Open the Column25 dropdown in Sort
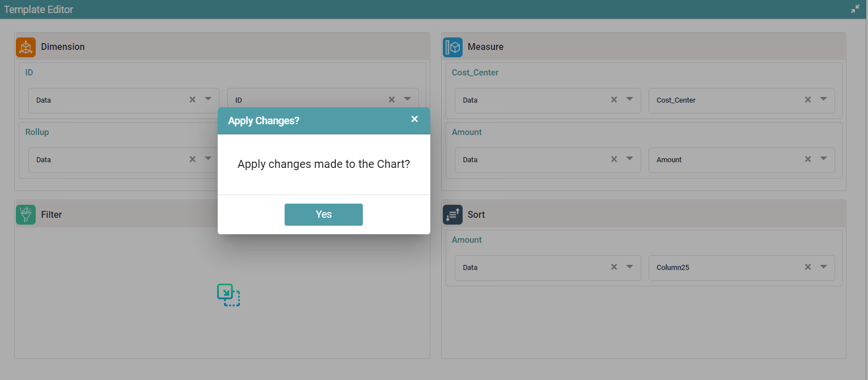868x380 pixels. [823, 267]
